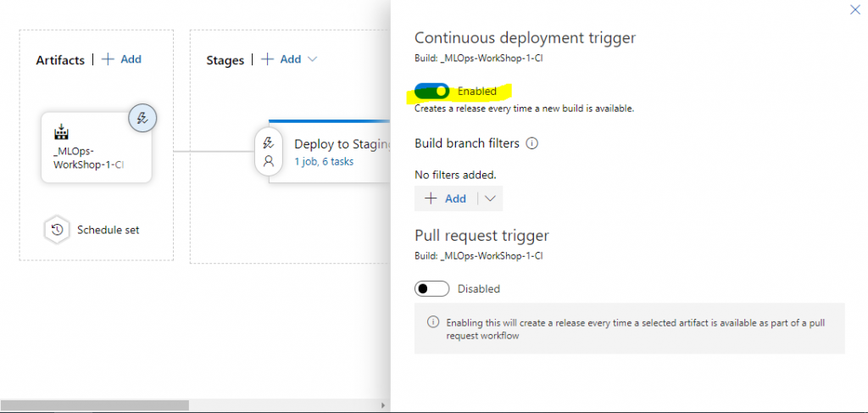Screen dimensions: 868x413
Task: Close the trigger panel with the X icon
Action: click(x=854, y=9)
